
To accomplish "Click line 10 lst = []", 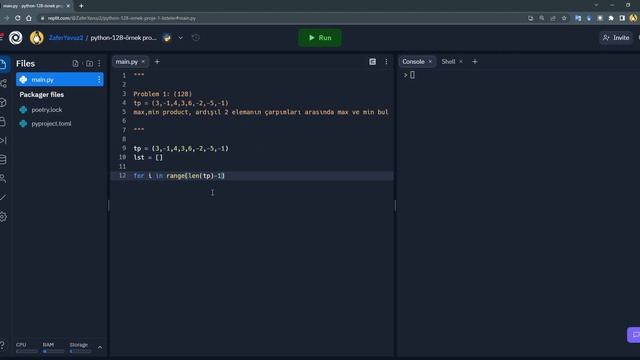I will (148, 158).
